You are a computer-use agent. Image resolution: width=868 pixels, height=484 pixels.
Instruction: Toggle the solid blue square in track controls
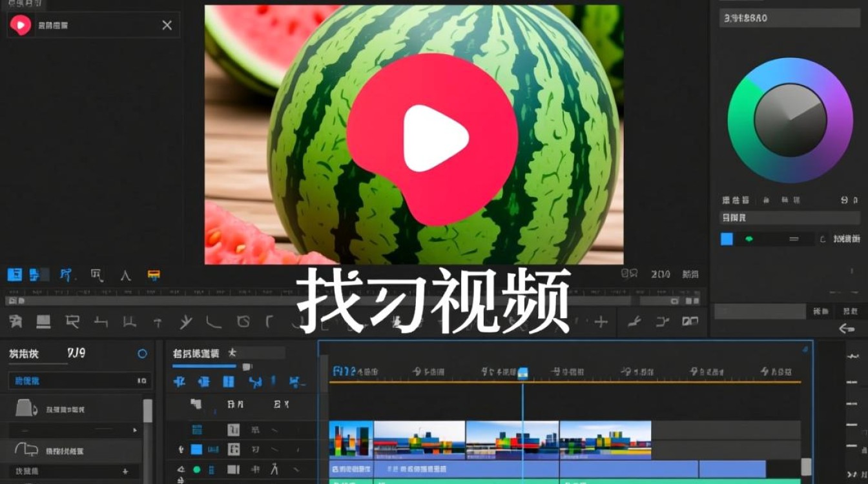(196, 449)
